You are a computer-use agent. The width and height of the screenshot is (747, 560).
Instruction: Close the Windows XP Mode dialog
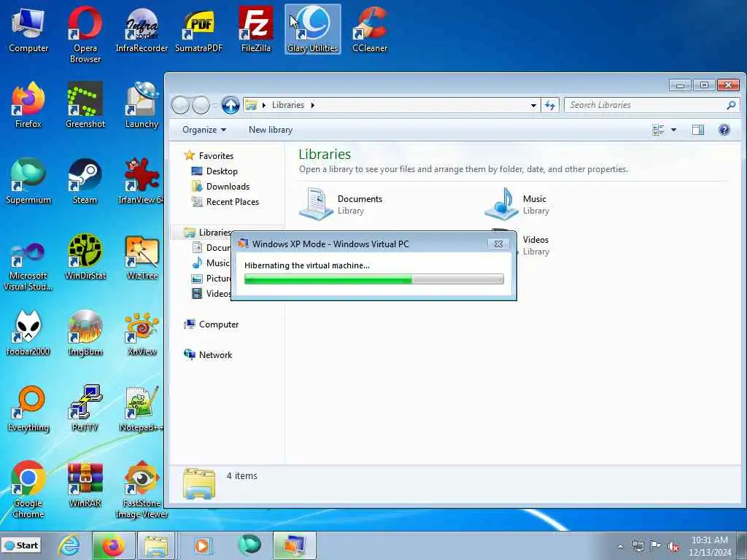tap(498, 244)
